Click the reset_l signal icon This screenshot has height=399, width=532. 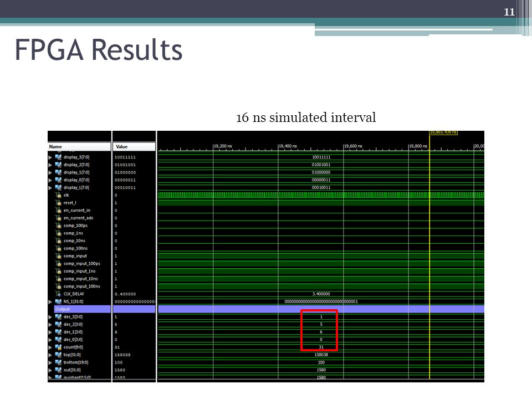(58, 203)
